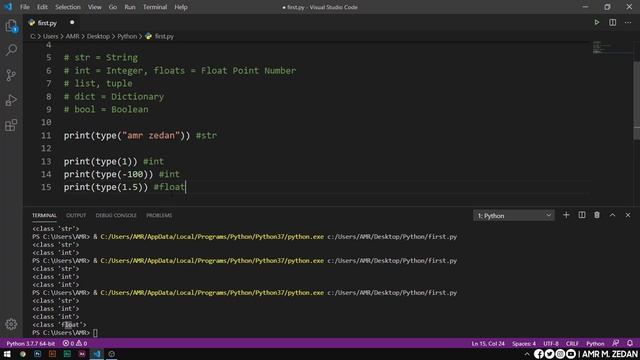640x360 pixels.
Task: Open the Explorer view in activity bar
Action: point(11,26)
